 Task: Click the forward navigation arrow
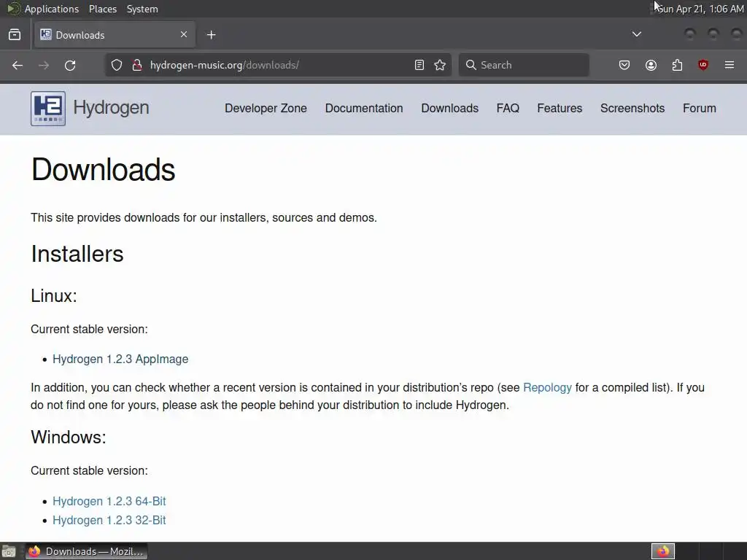[x=44, y=65]
